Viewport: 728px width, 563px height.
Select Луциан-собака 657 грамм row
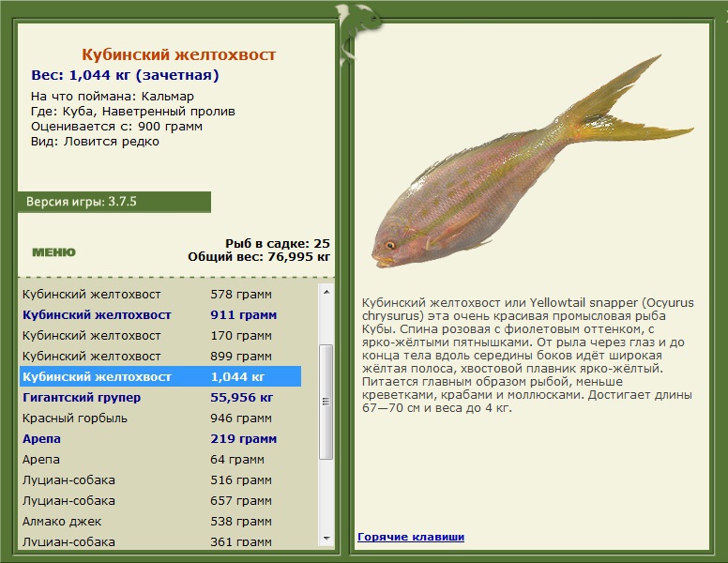tap(160, 501)
